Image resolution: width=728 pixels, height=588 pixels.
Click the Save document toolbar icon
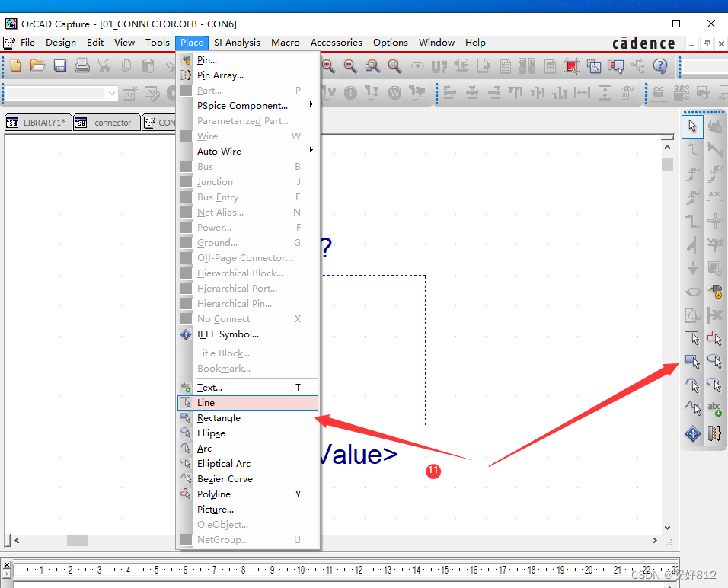(60, 66)
